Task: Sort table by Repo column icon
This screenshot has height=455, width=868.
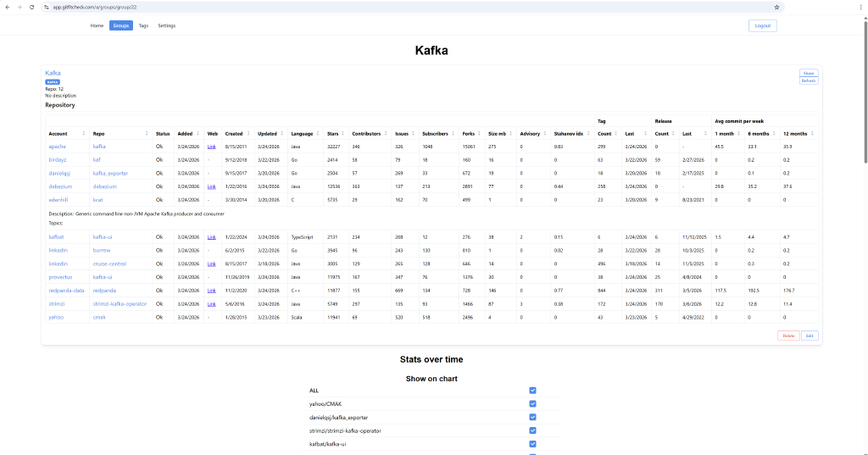Action: [x=147, y=133]
